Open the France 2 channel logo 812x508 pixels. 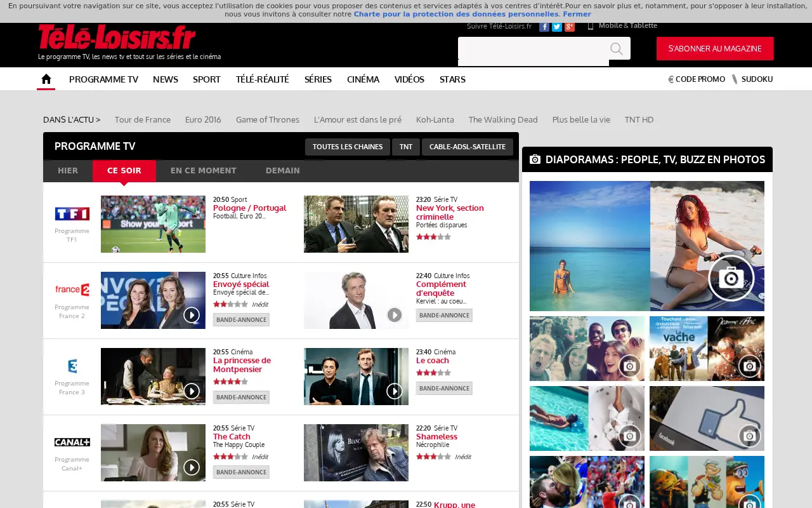(72, 290)
